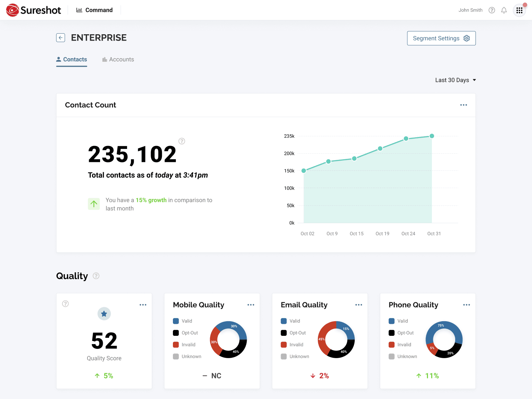Open Contact Count more options menu
The image size is (532, 399).
click(464, 105)
